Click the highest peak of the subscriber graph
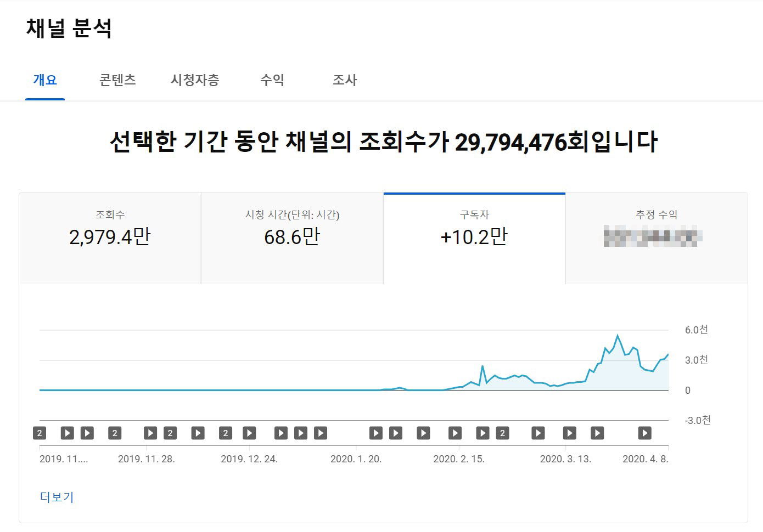The image size is (763, 532). tap(618, 335)
